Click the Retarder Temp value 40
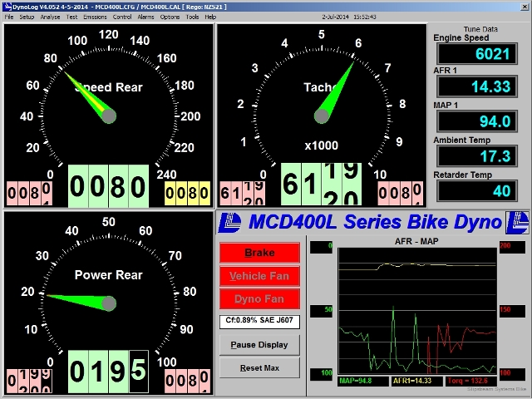The width and height of the screenshot is (532, 399). point(477,190)
